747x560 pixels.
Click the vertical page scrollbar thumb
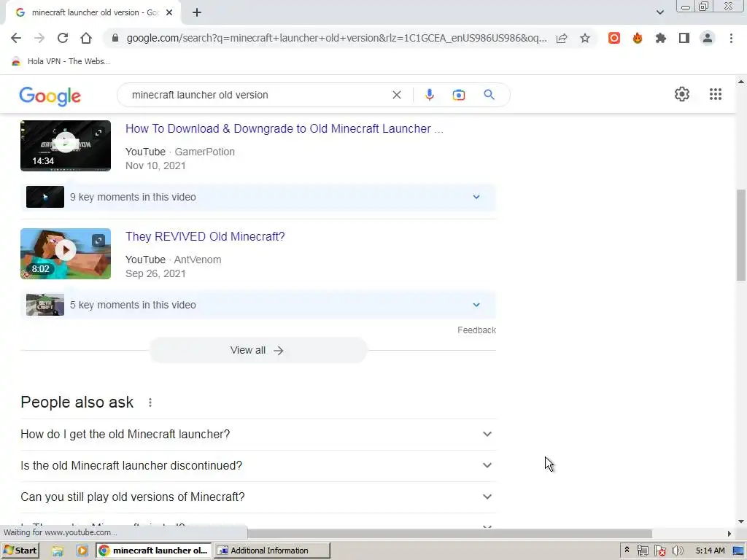pos(741,235)
